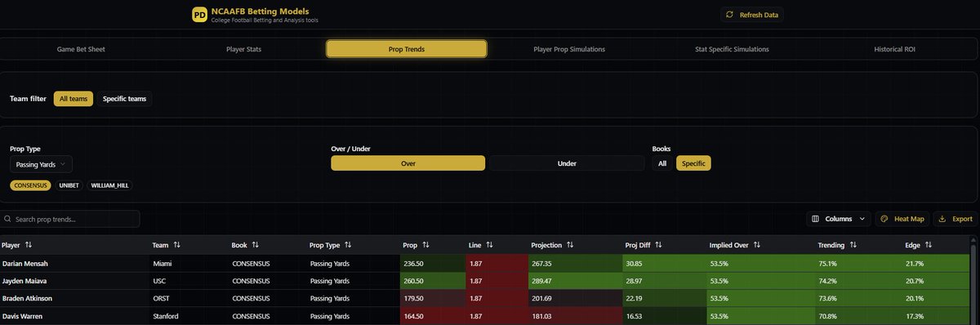The height and width of the screenshot is (325, 980).
Task: Sort by Projection column arrows
Action: point(570,244)
